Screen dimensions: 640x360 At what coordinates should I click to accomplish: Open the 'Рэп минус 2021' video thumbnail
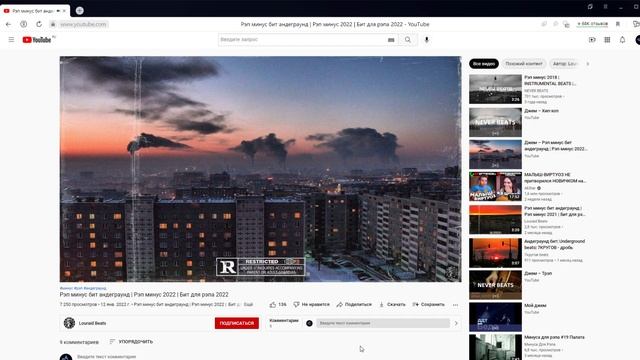coord(495,220)
